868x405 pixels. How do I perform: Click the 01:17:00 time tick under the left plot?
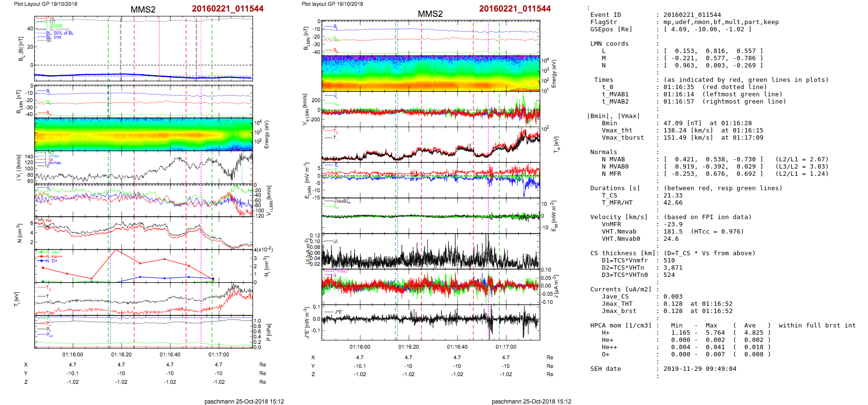coord(218,354)
